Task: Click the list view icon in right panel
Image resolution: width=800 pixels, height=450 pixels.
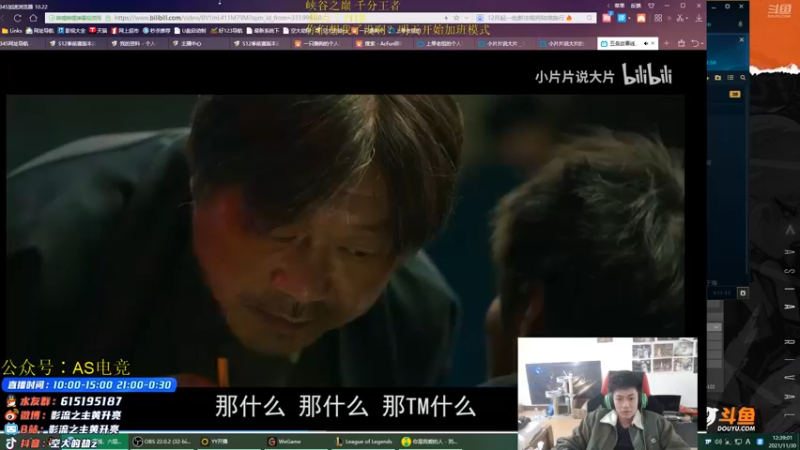Action: tap(730, 78)
